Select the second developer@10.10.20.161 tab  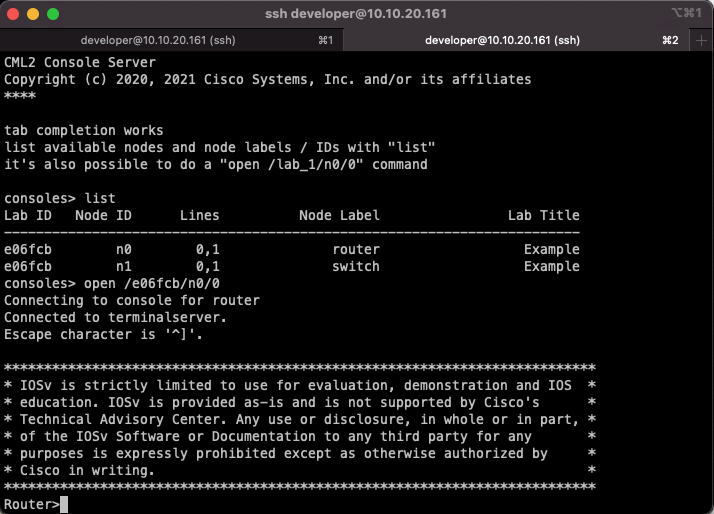coord(516,40)
